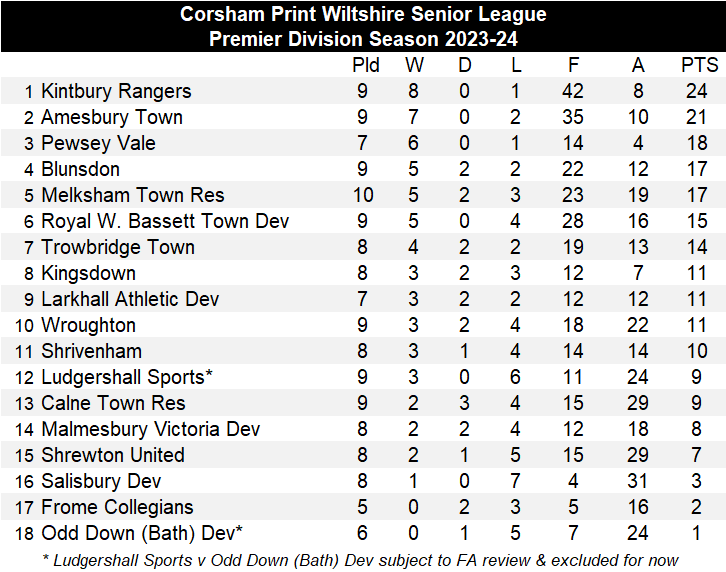Click the Shrivenham team name

tap(91, 351)
